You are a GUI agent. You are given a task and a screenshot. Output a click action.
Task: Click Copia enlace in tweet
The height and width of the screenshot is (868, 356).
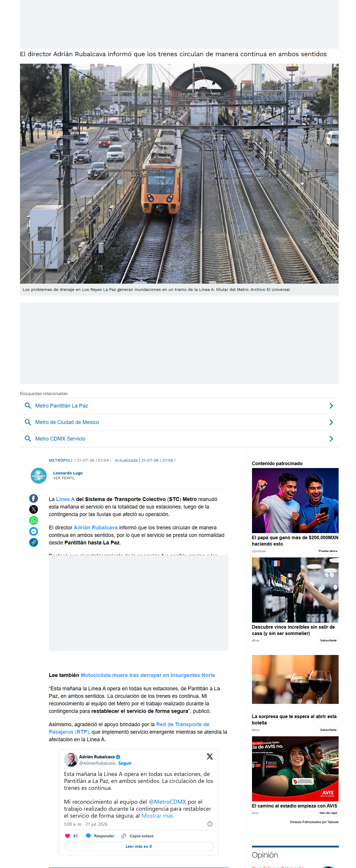click(142, 836)
